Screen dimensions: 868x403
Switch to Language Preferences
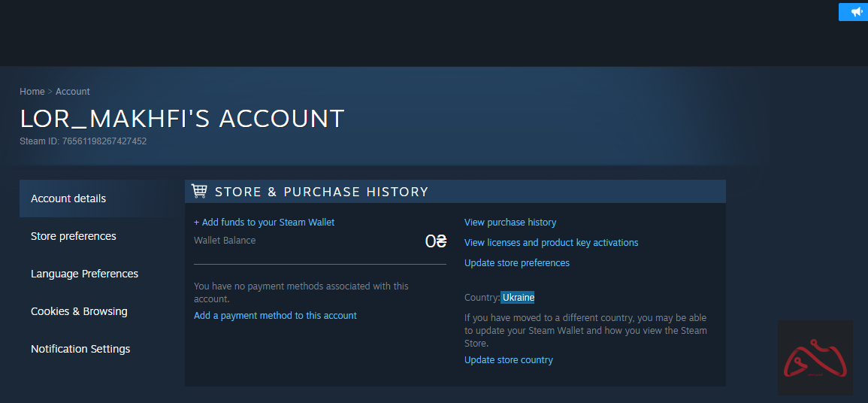click(x=84, y=274)
